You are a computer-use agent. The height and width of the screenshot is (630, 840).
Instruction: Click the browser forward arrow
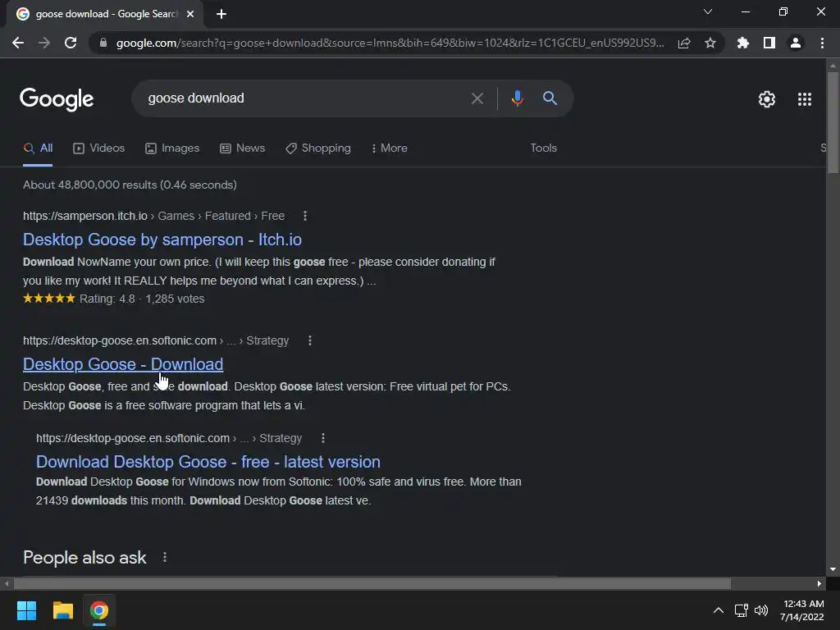[44, 43]
